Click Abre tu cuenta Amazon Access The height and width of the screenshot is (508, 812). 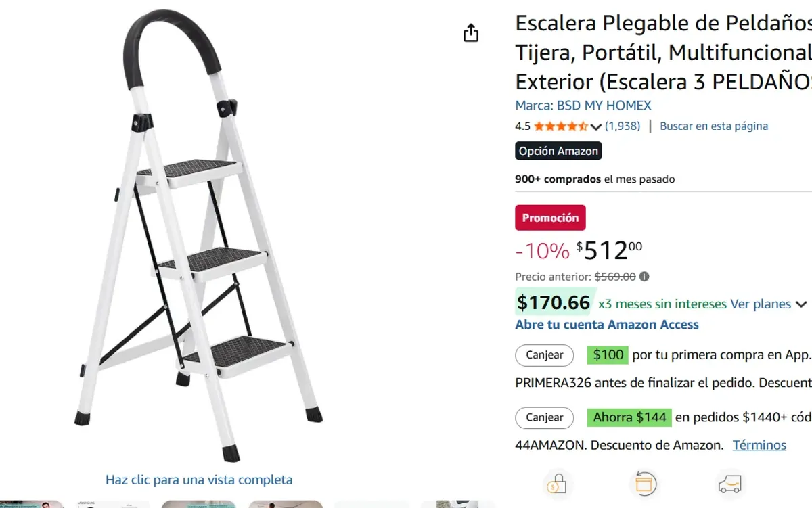(x=606, y=325)
